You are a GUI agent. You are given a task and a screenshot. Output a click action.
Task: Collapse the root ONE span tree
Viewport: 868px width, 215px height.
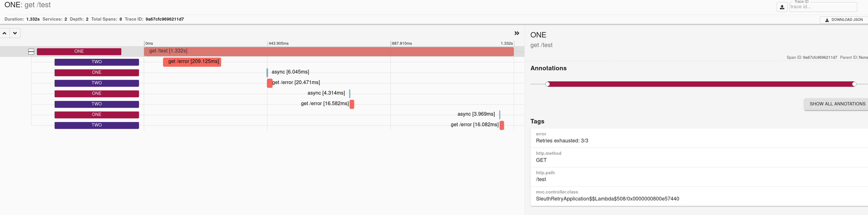31,52
